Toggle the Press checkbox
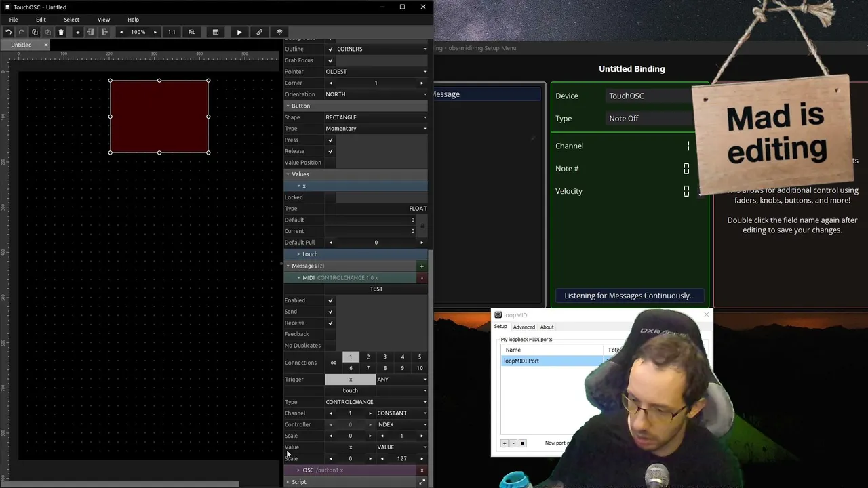This screenshot has width=868, height=488. tap(330, 140)
